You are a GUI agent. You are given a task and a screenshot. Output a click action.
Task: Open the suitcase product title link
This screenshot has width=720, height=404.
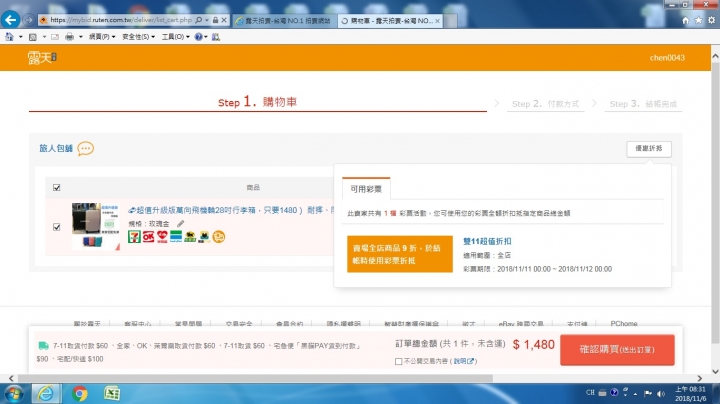coord(231,210)
